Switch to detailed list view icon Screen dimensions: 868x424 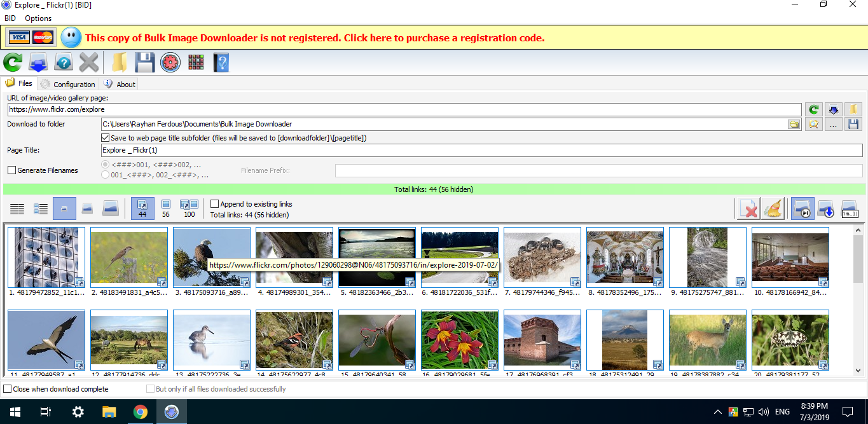pyautogui.click(x=41, y=209)
